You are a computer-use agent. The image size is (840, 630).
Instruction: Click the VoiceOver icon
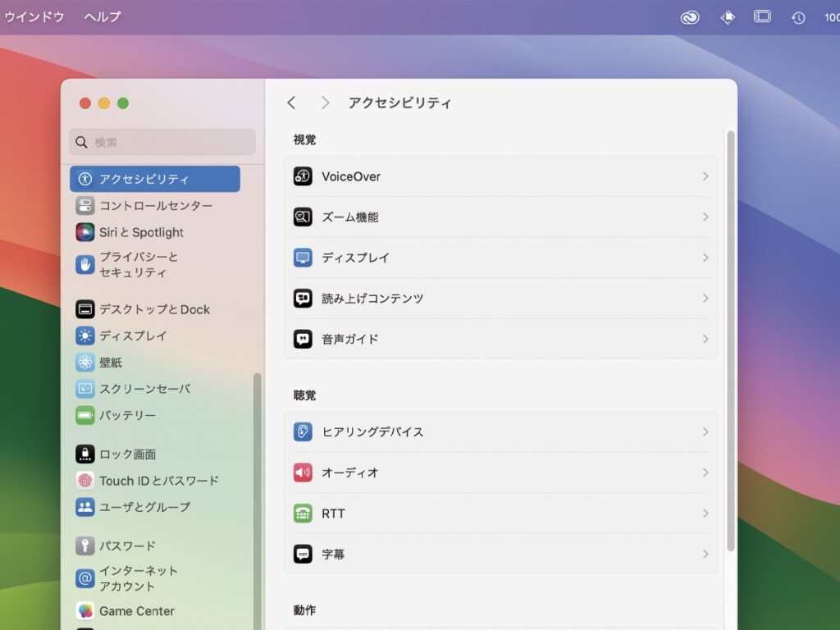(x=303, y=176)
